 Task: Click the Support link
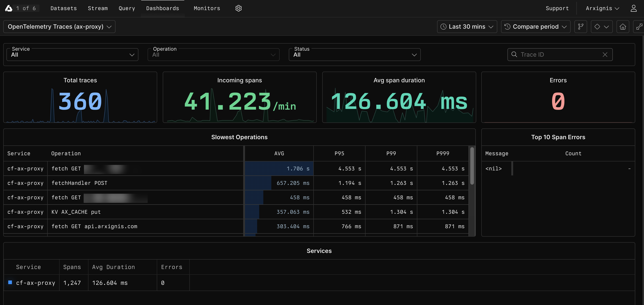[557, 8]
